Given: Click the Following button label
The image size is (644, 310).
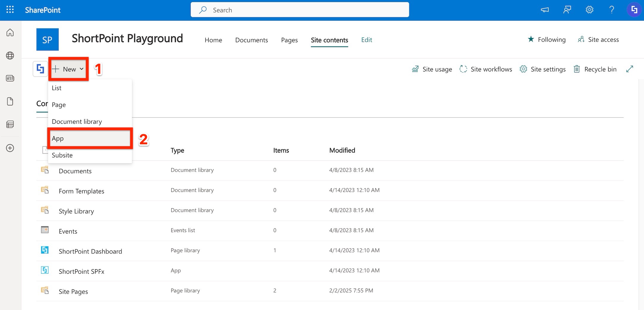Looking at the screenshot, I should tap(552, 39).
